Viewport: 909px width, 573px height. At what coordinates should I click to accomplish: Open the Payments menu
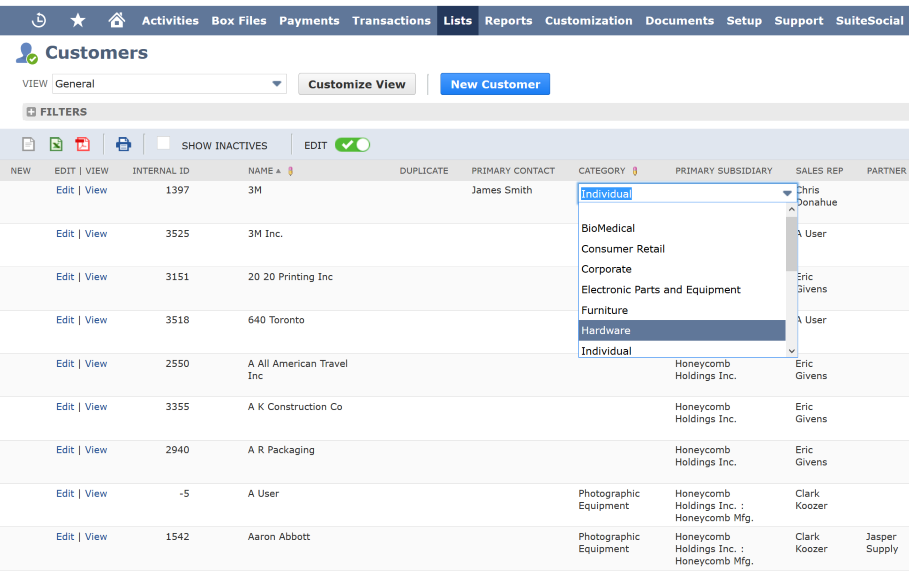coord(309,20)
